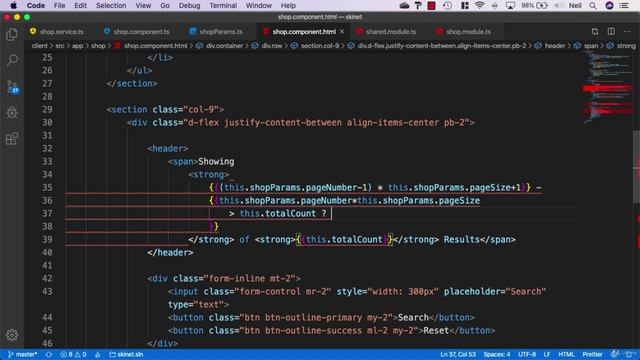The height and width of the screenshot is (360, 640).
Task: Open Source Control view with badge
Action: click(12, 87)
